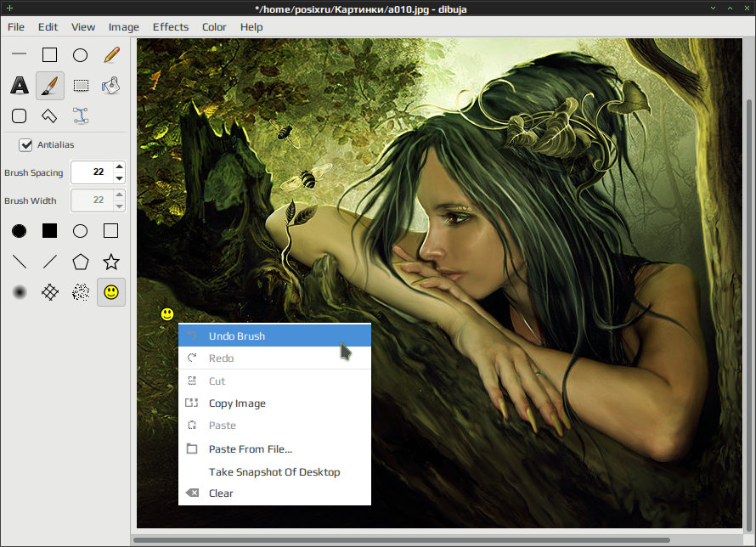The image size is (756, 547).
Task: Open the Edit menu
Action: click(x=48, y=27)
